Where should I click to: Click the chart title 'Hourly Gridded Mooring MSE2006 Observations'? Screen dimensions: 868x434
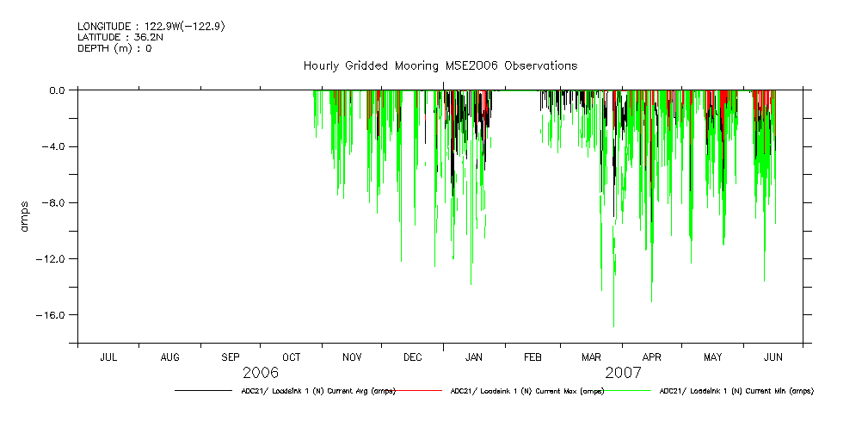point(440,65)
